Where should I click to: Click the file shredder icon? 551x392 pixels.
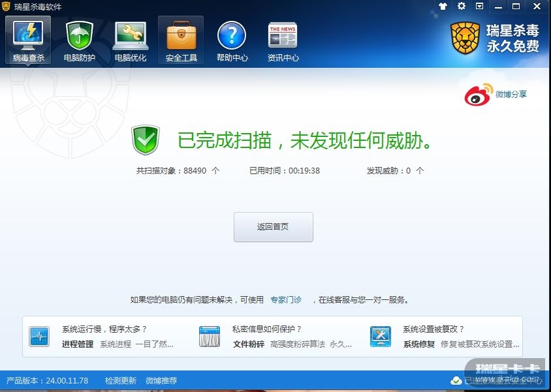[210, 337]
